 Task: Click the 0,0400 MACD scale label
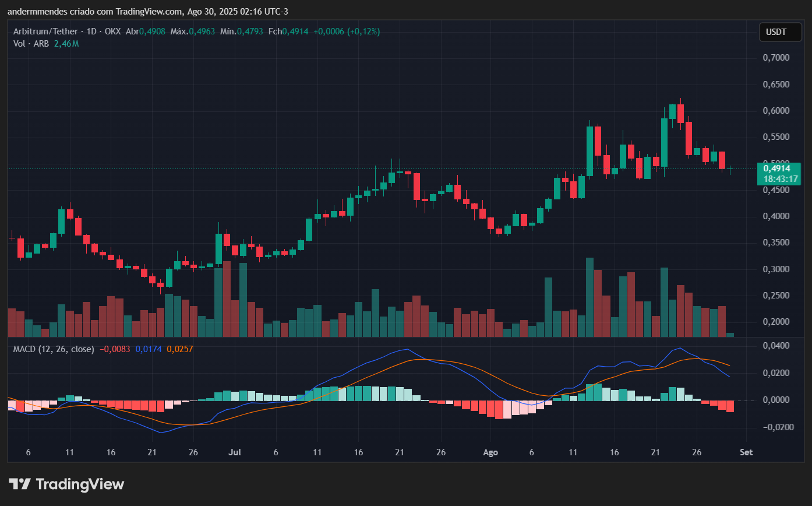[x=775, y=346]
